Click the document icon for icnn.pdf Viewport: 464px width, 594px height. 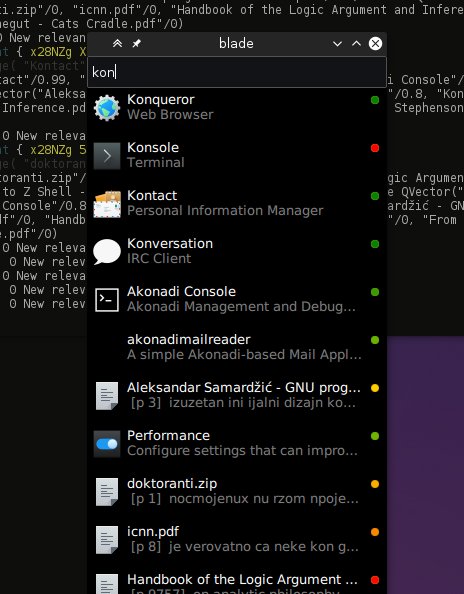click(107, 540)
